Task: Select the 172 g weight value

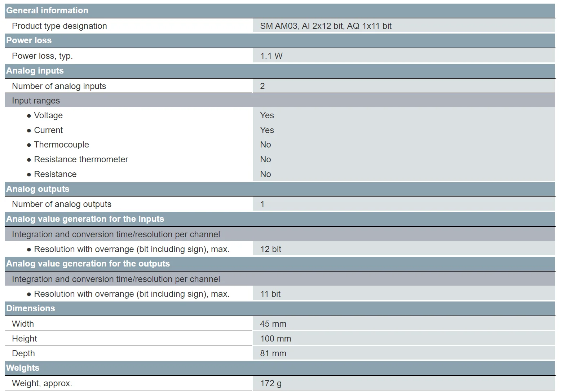Action: pos(271,383)
